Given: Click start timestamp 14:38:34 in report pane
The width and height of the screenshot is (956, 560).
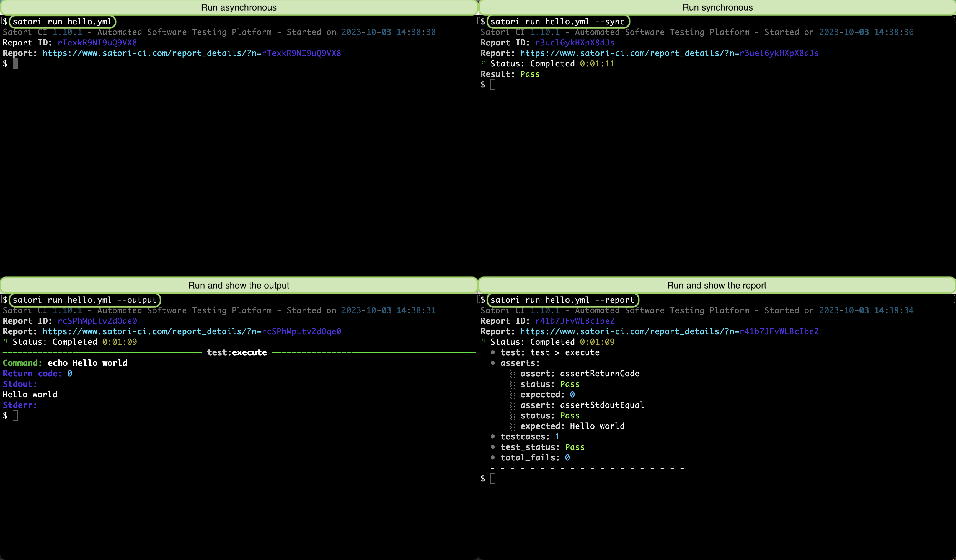Looking at the screenshot, I should 894,310.
